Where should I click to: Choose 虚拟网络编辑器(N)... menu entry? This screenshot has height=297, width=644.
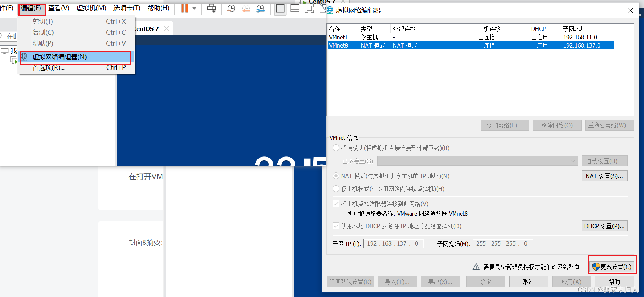76,57
